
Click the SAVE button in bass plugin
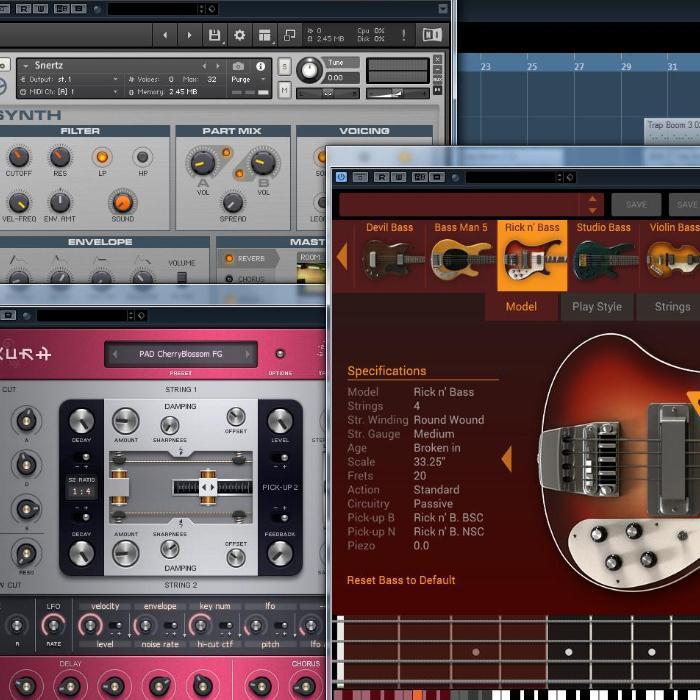coord(636,204)
